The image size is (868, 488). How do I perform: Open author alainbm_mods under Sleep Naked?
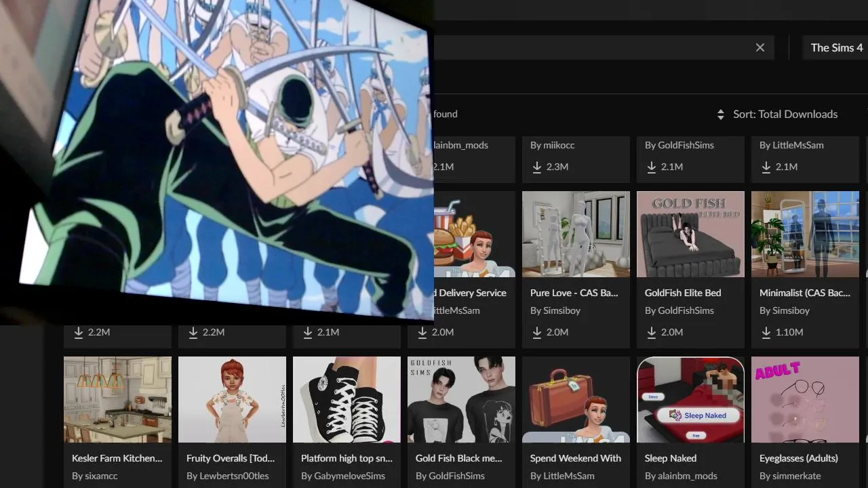pyautogui.click(x=681, y=476)
